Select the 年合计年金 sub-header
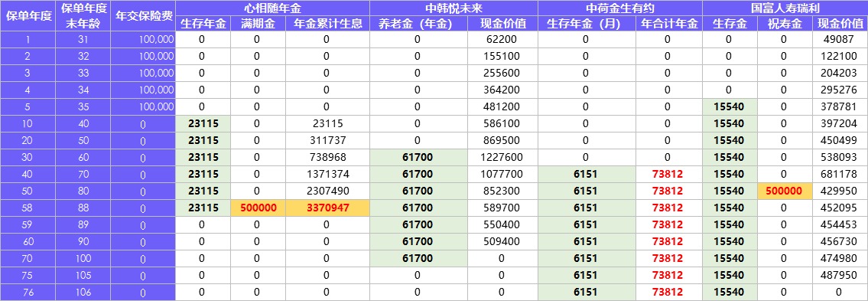This screenshot has width=868, height=301. pyautogui.click(x=669, y=24)
